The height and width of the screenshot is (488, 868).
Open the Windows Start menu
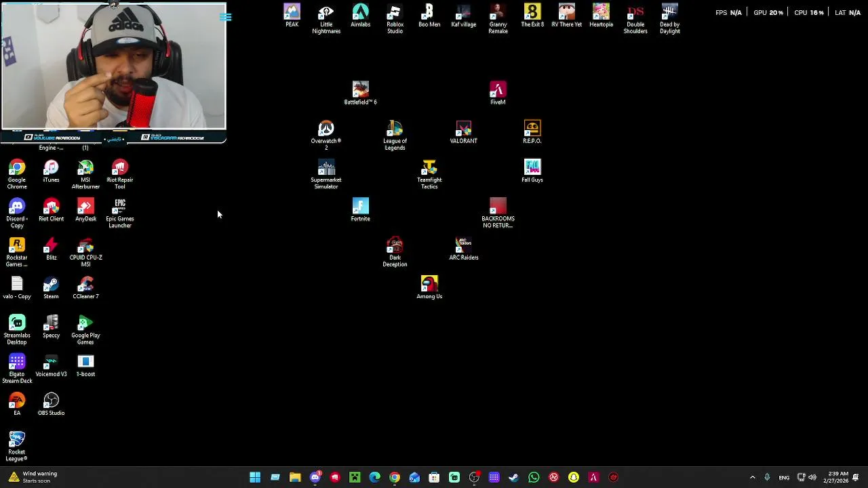click(255, 477)
